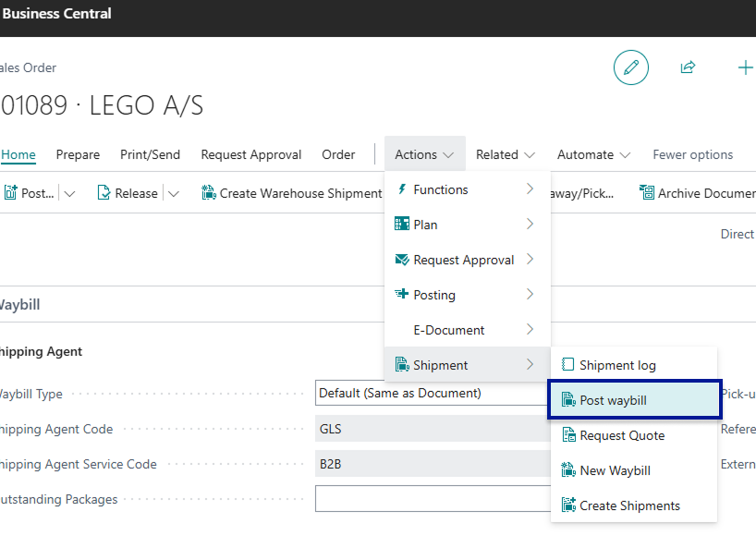Open E-Document submenu
This screenshot has height=548, width=756.
point(468,330)
